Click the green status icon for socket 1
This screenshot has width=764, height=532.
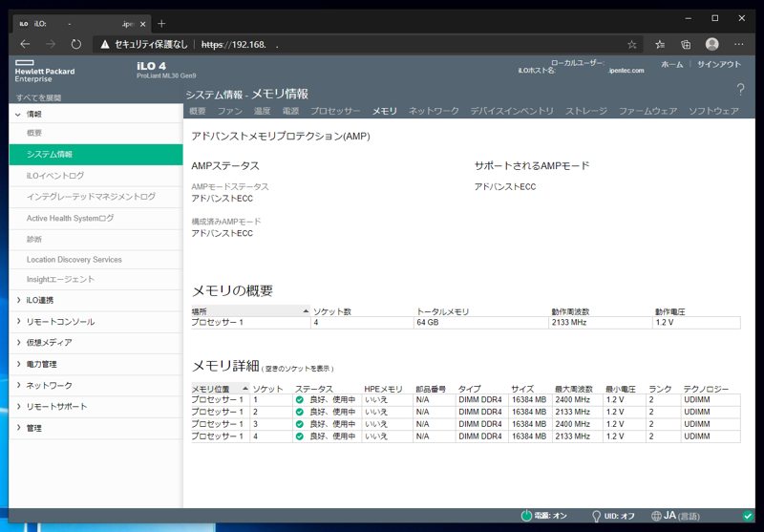pos(300,399)
